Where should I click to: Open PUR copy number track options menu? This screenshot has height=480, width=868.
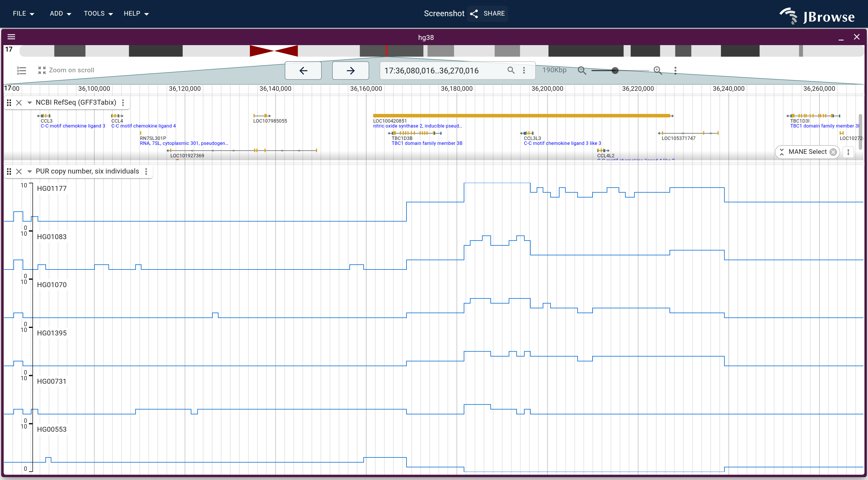pos(146,171)
